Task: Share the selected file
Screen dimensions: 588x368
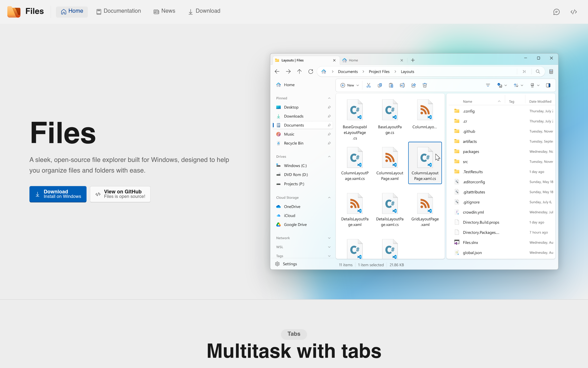Action: 414,85
